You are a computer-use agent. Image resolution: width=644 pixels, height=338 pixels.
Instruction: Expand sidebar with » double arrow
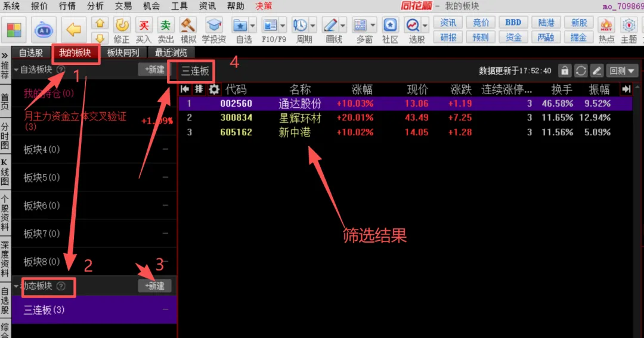point(5,55)
